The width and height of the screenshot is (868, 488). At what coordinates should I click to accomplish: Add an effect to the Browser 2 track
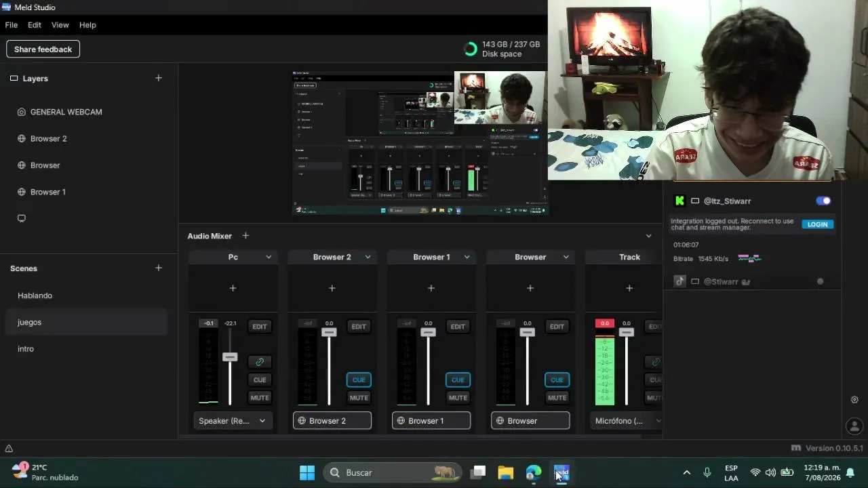click(332, 288)
